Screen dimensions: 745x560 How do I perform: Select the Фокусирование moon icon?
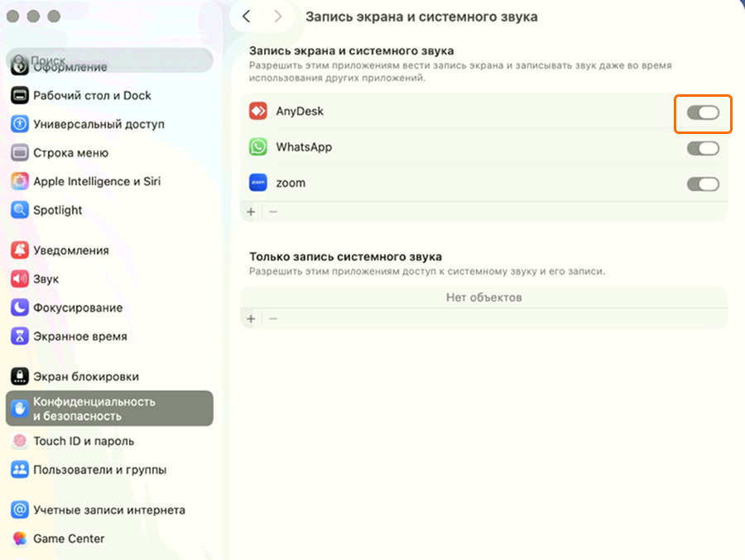coord(18,308)
